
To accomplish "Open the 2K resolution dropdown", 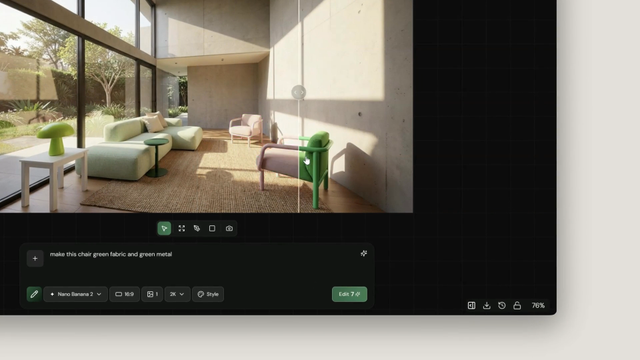I will click(x=177, y=294).
